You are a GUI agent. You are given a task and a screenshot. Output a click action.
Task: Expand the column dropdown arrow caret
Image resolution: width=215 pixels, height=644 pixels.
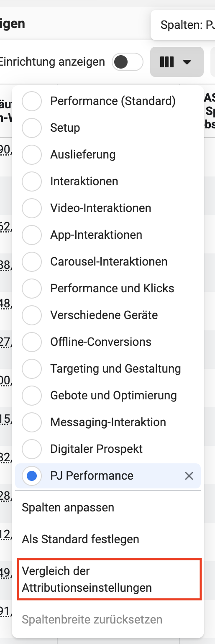[187, 62]
